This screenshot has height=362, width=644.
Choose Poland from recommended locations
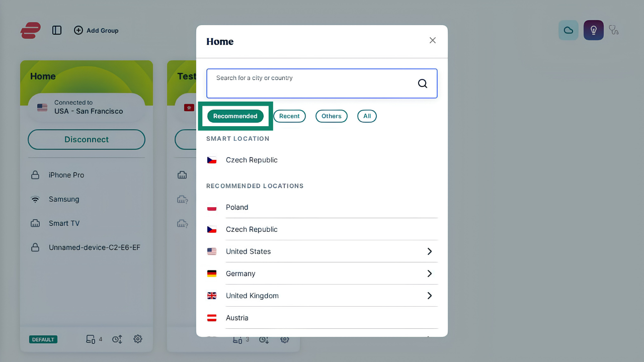(322, 207)
